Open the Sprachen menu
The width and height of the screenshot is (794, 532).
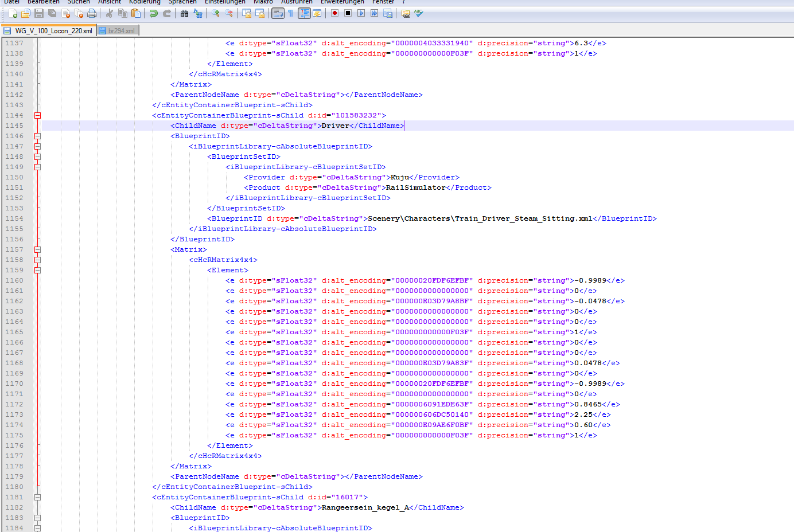[182, 2]
